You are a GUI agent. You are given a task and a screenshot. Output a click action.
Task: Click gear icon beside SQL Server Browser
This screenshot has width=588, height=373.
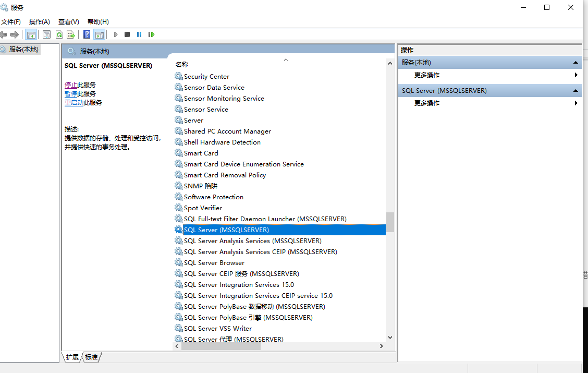tap(178, 262)
